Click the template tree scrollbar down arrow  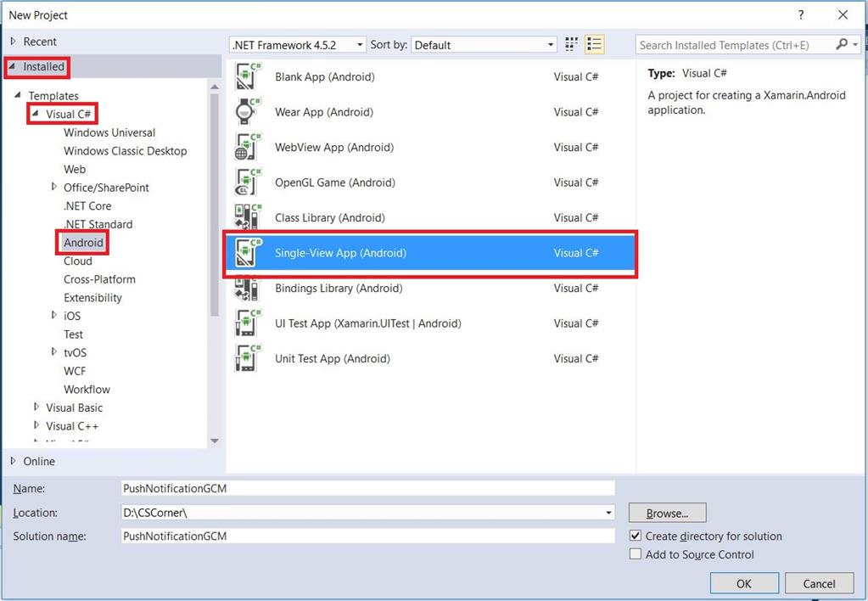pyautogui.click(x=215, y=441)
